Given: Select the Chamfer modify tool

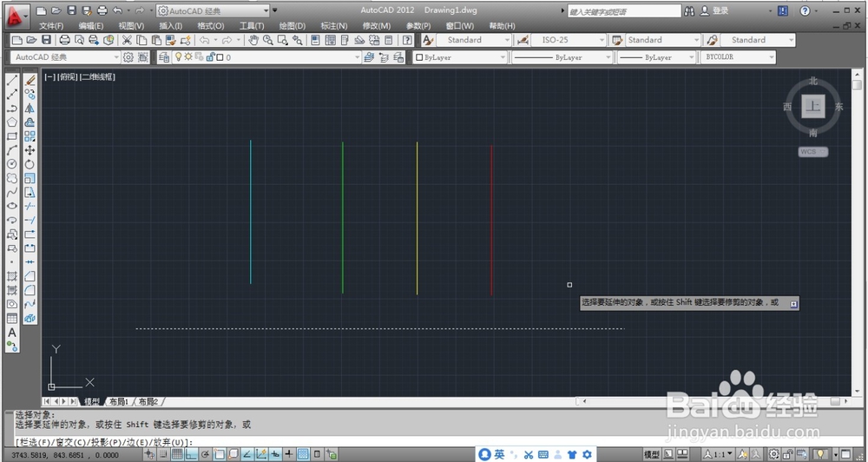Looking at the screenshot, I should tap(30, 276).
